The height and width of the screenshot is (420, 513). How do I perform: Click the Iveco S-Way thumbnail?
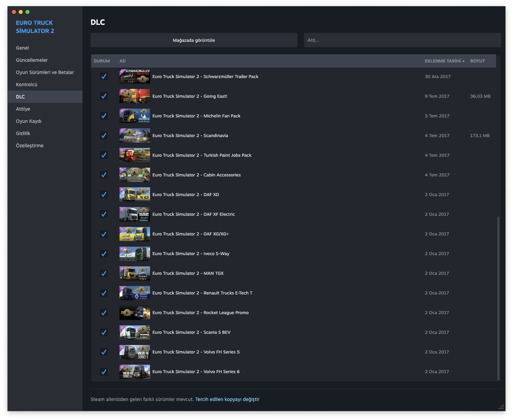tap(135, 253)
